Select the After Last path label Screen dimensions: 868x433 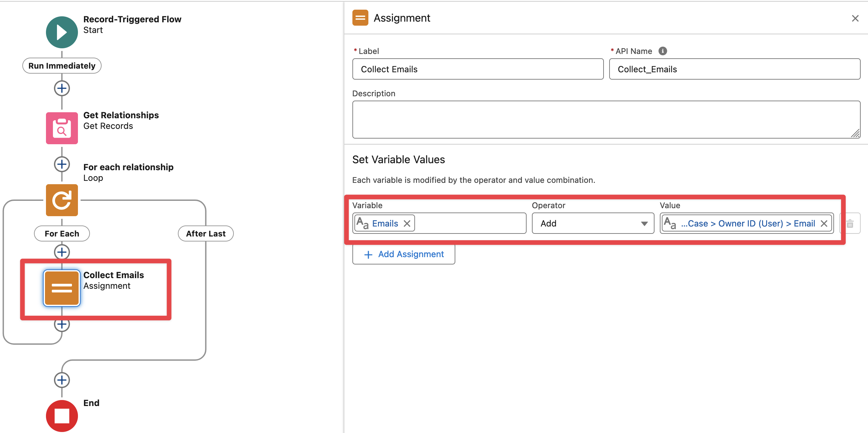tap(206, 233)
